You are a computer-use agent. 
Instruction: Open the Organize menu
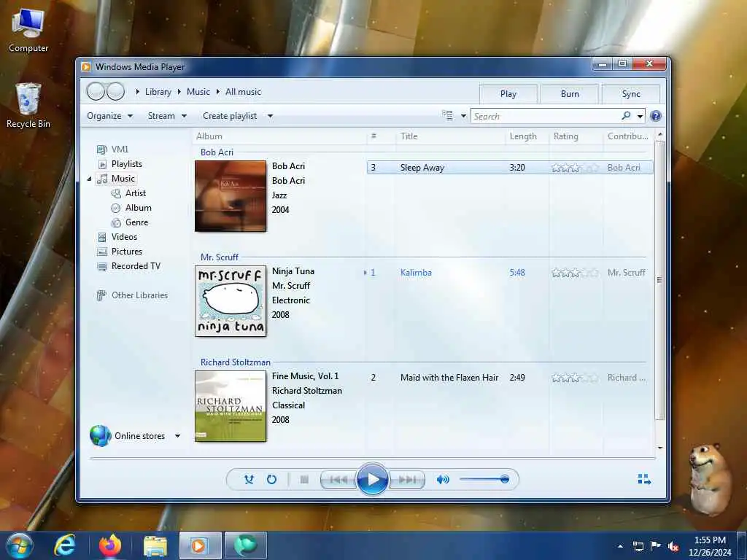point(109,116)
